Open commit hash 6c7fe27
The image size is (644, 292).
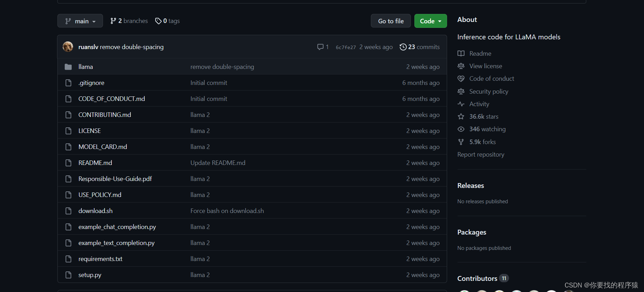tap(346, 47)
